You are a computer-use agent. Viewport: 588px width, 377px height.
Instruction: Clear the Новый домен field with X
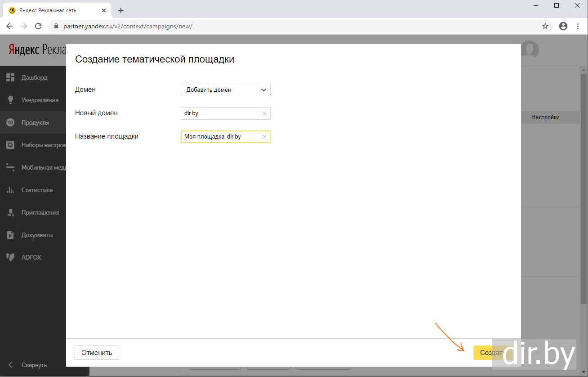pos(264,113)
